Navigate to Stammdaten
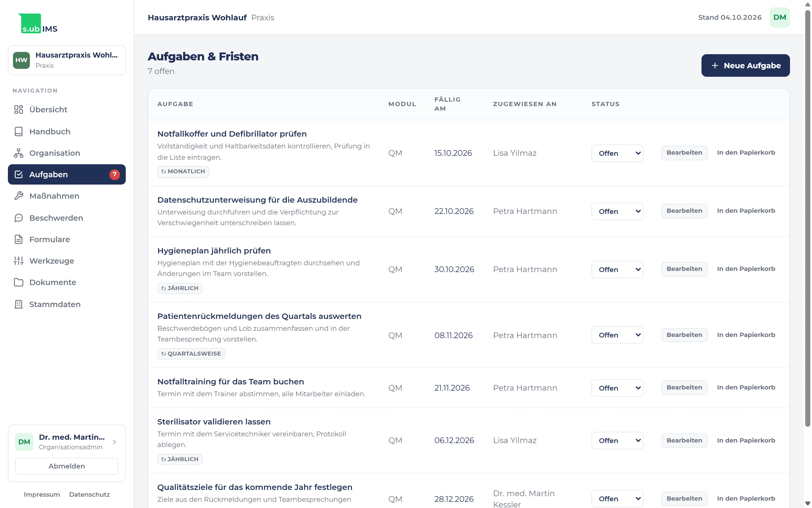Image resolution: width=812 pixels, height=508 pixels. pos(67,304)
